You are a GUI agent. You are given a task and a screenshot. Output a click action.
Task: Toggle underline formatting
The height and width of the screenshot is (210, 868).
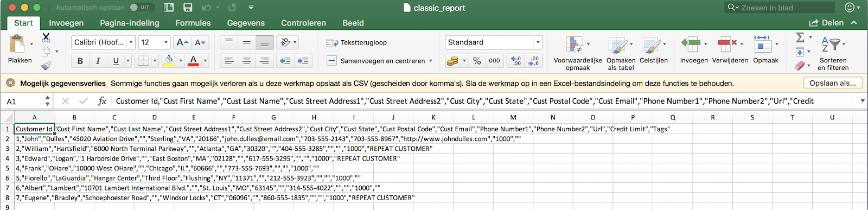[x=116, y=61]
